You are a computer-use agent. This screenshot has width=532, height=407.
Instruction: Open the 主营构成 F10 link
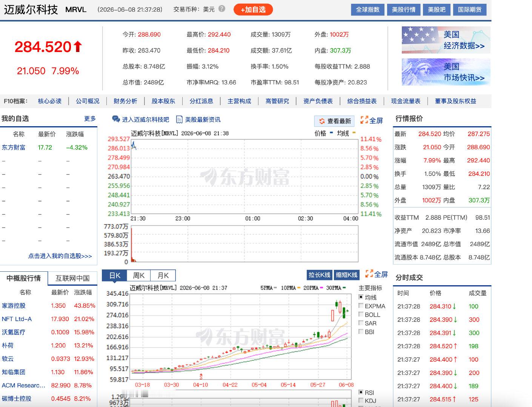pyautogui.click(x=239, y=101)
